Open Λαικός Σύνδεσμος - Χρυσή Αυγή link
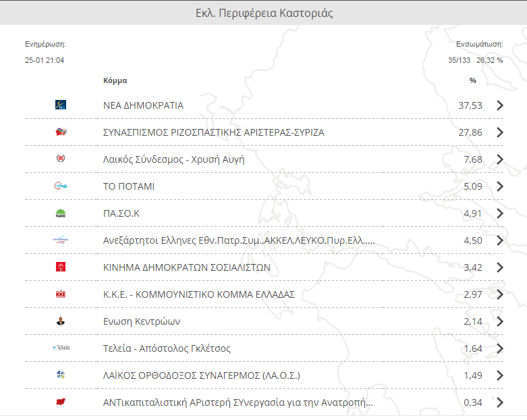Viewport: 527px width, 420px height. [173, 159]
